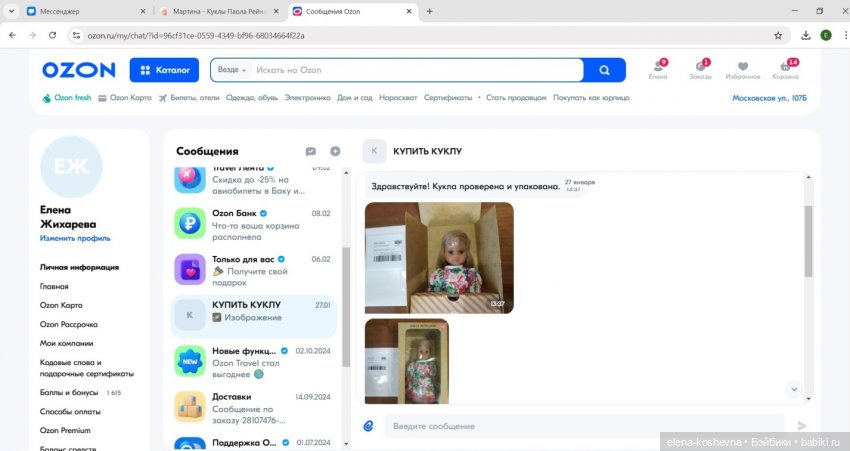Click the paperclip attach file icon
This screenshot has height=451, width=850.
pos(368,426)
